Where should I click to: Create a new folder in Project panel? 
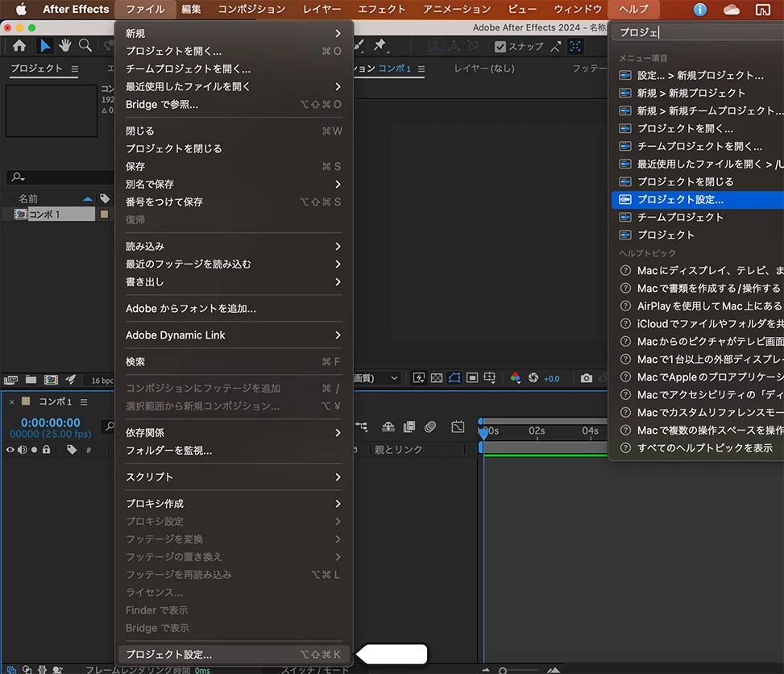click(x=31, y=380)
